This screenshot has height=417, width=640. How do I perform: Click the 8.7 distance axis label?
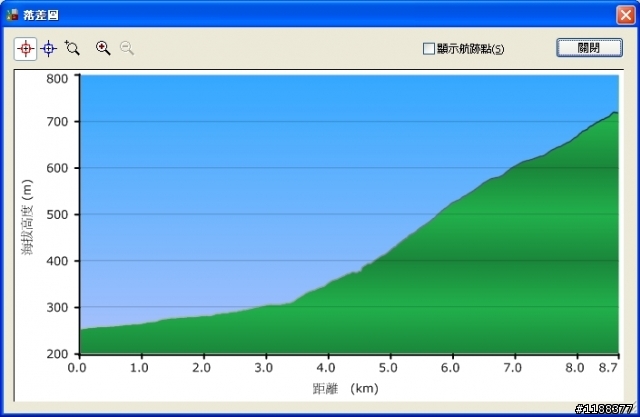[608, 368]
